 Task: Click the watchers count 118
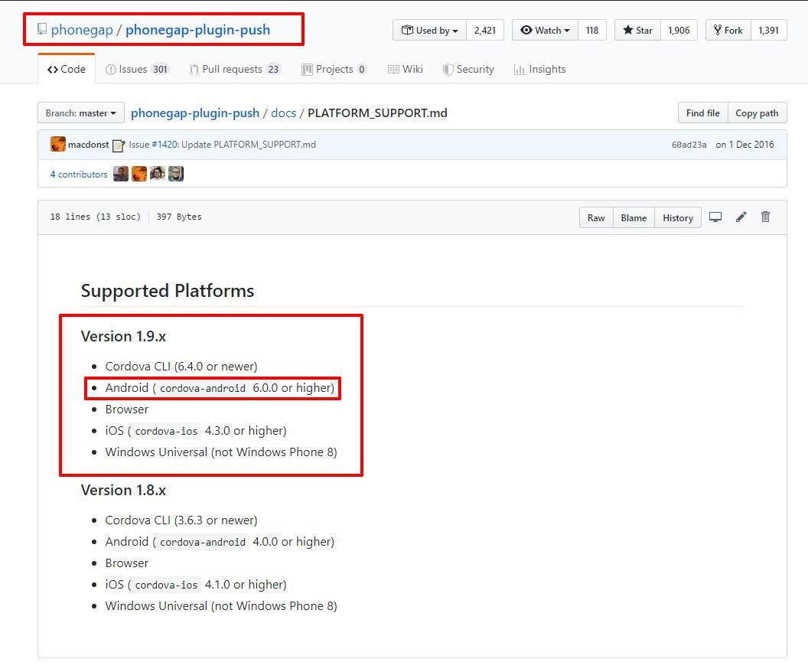592,31
